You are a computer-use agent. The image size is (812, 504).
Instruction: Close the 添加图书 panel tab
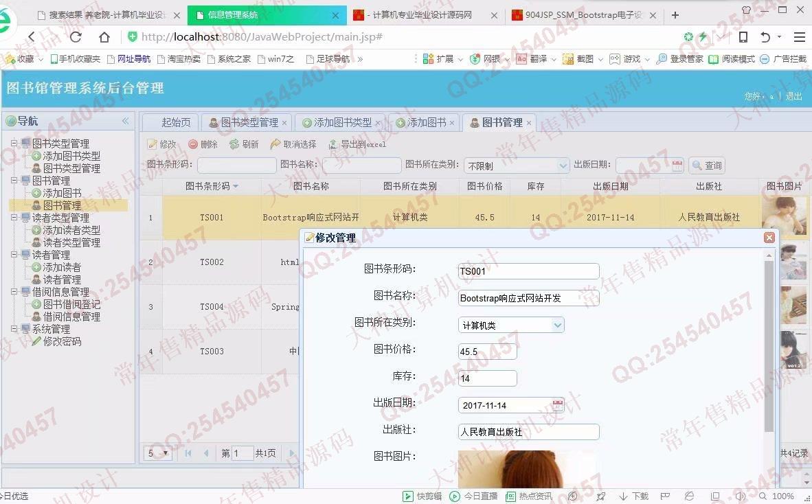[x=451, y=123]
